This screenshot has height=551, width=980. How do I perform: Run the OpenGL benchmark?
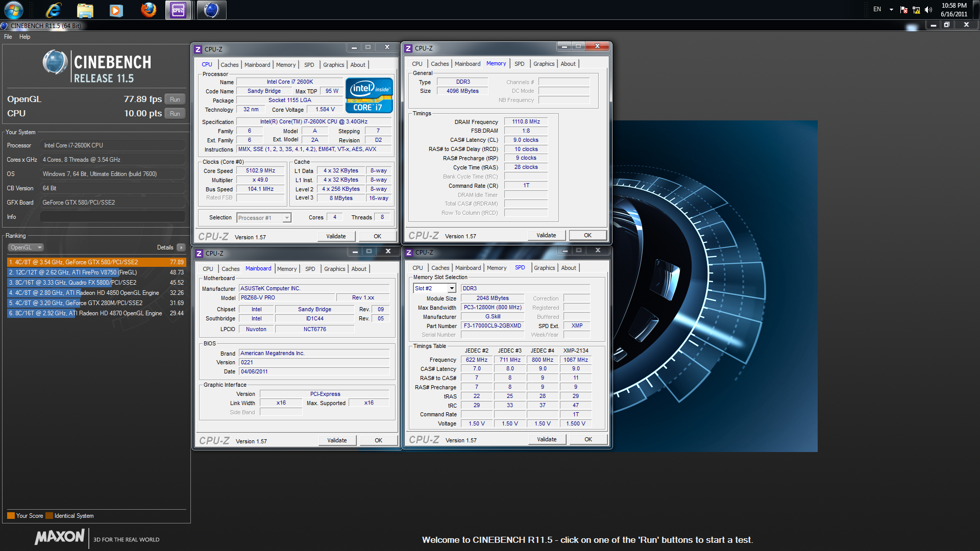coord(175,99)
